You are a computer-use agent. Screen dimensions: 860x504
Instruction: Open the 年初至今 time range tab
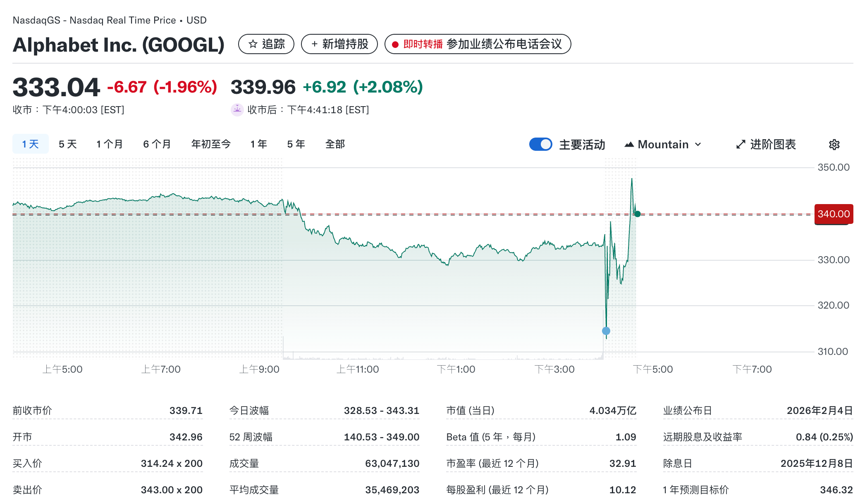pyautogui.click(x=211, y=144)
